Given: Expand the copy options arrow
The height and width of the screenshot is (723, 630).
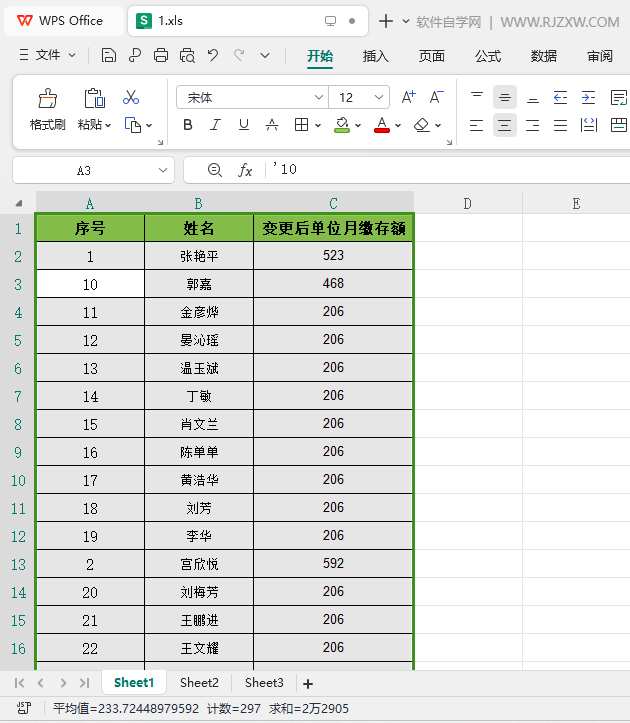Looking at the screenshot, I should tap(149, 125).
